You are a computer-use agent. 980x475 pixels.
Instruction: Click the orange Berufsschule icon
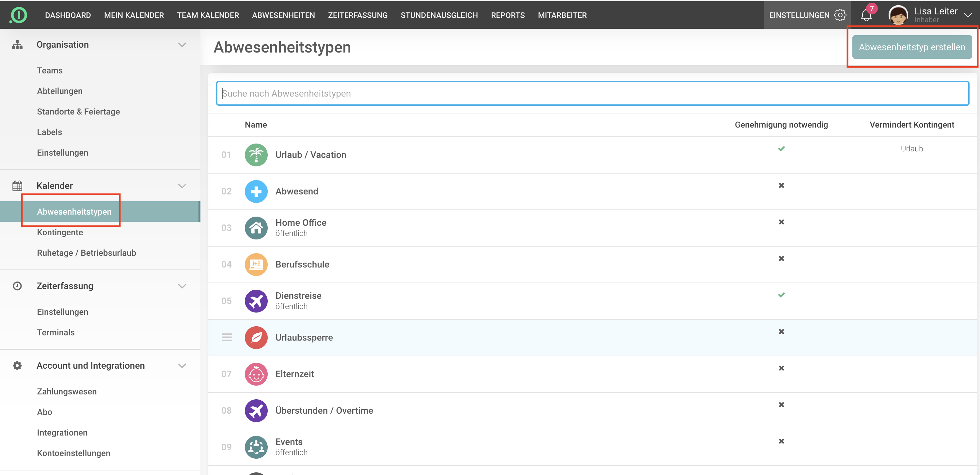256,264
